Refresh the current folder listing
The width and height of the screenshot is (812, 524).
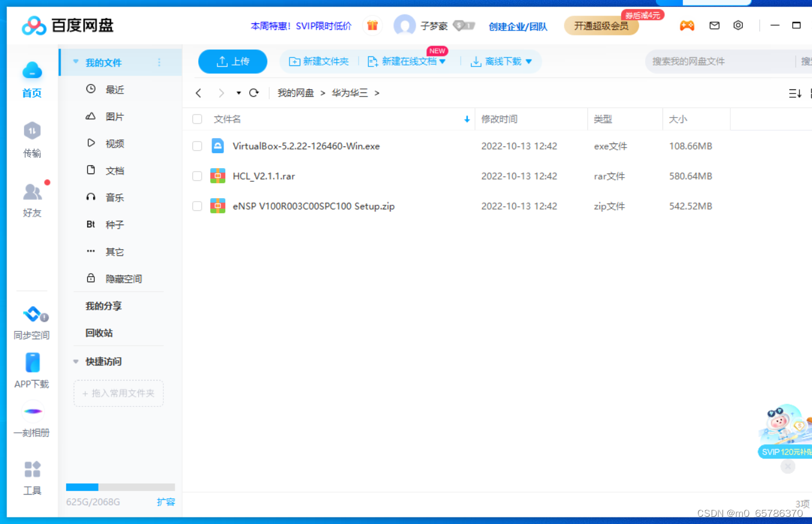pyautogui.click(x=254, y=93)
